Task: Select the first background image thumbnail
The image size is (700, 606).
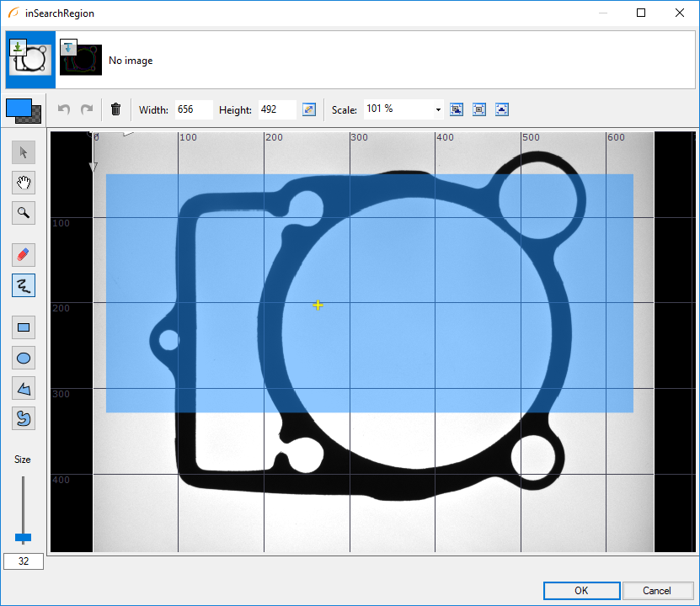Action: [30, 60]
